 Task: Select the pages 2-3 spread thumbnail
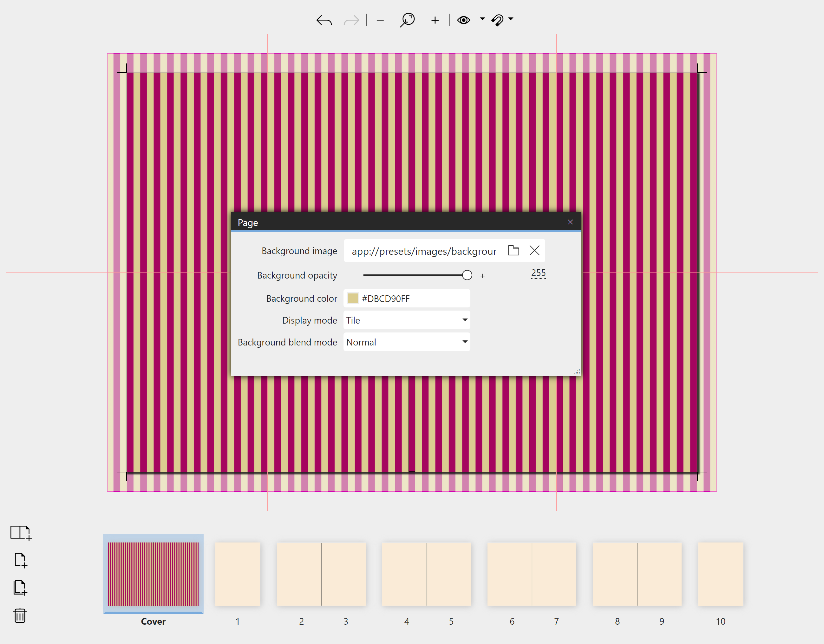[321, 574]
